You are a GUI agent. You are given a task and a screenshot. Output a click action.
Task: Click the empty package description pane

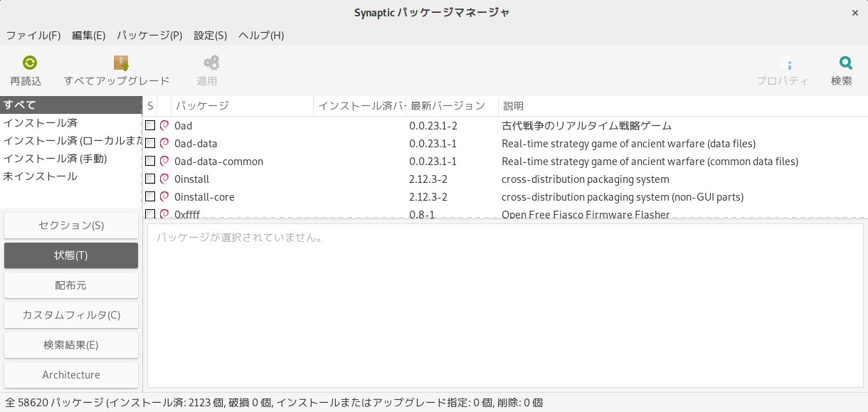[505, 306]
